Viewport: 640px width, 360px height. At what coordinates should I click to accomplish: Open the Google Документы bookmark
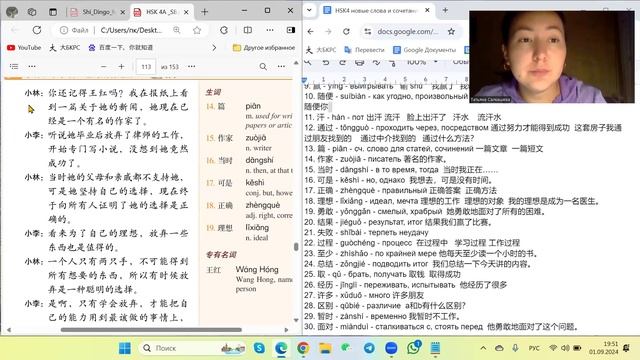424,50
